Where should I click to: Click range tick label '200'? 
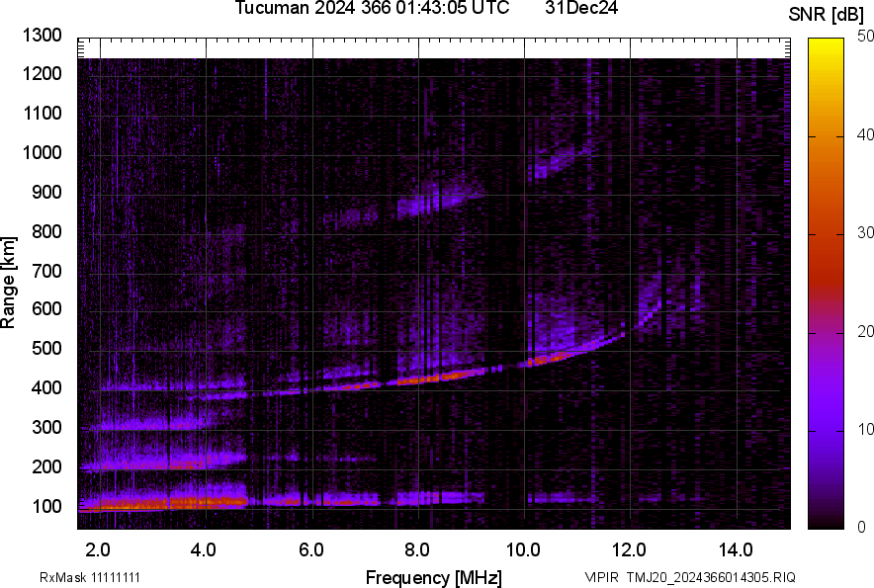[46, 466]
